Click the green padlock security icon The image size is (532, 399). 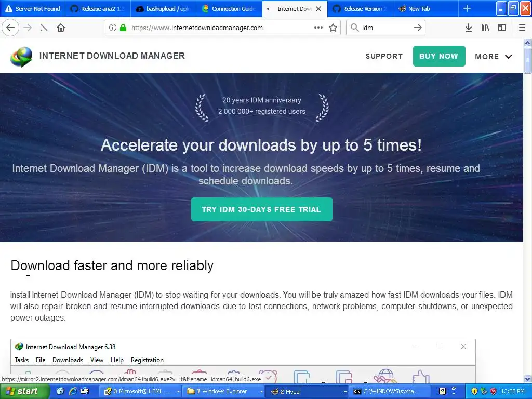coord(123,28)
